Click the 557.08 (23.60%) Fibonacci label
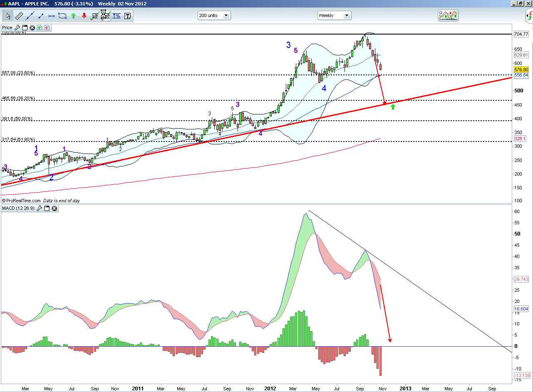 [x=18, y=73]
